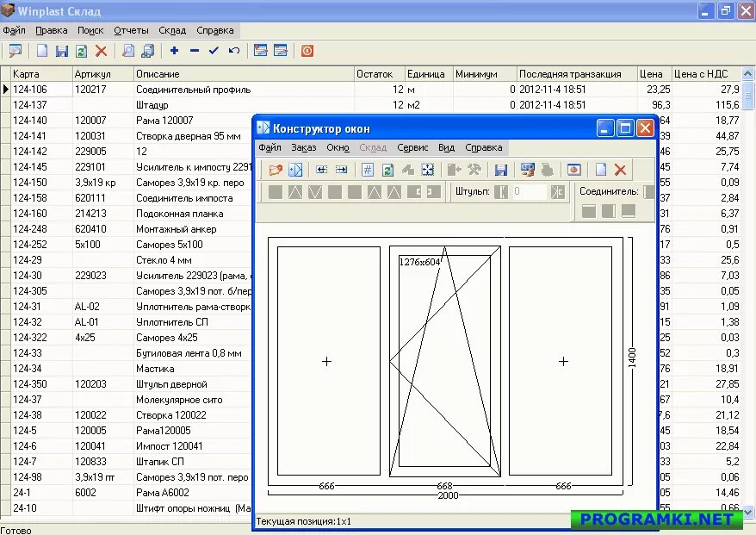The height and width of the screenshot is (535, 756).
Task: Sort table by Последняя транзакция column header
Action: point(577,74)
